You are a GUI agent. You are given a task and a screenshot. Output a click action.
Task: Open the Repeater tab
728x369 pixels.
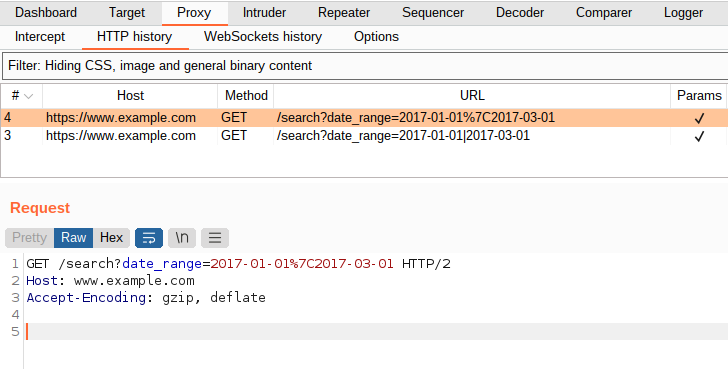[344, 13]
